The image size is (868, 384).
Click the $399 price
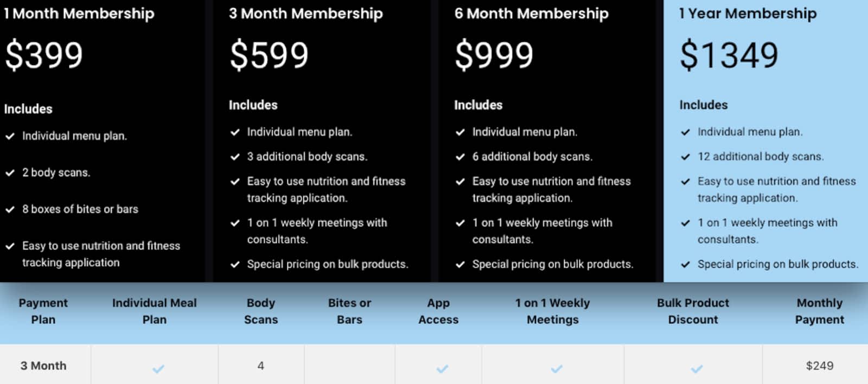tap(44, 55)
